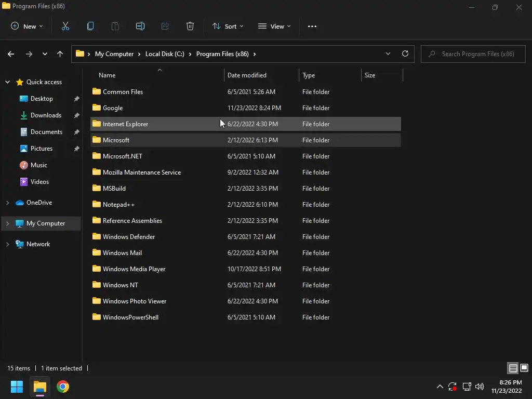
Task: Open Videos in the sidebar
Action: (39, 182)
